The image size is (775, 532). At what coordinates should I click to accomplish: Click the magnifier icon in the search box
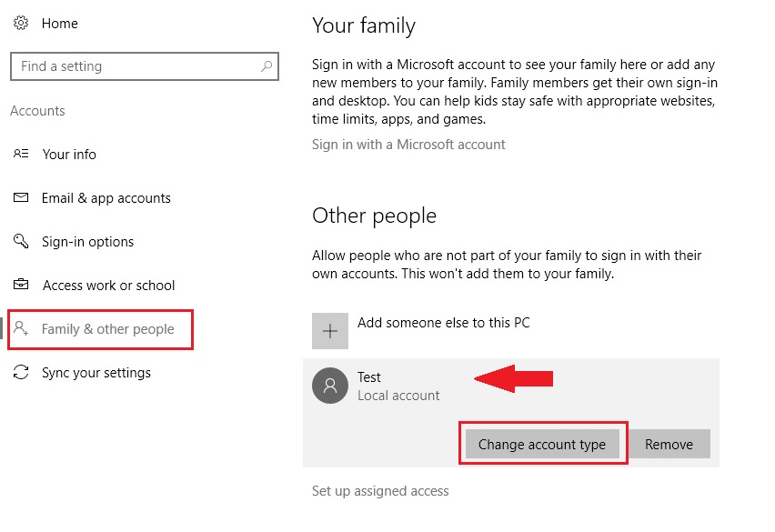pos(266,66)
